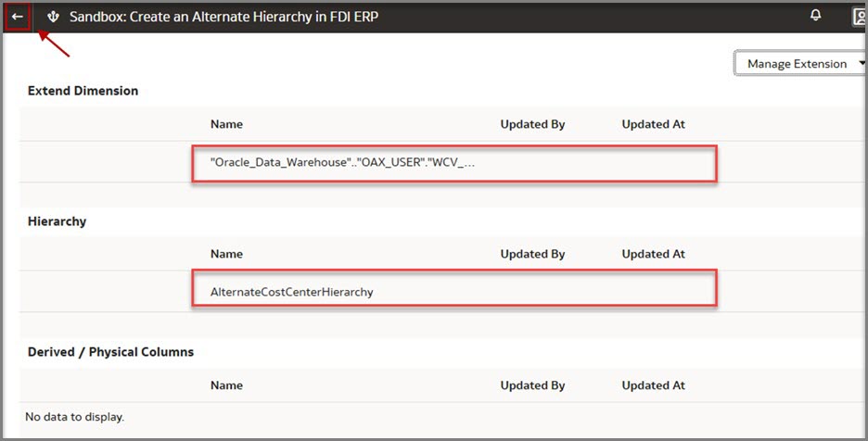868x441 pixels.
Task: Click Name column header under Extend Dimension
Action: pyautogui.click(x=226, y=124)
